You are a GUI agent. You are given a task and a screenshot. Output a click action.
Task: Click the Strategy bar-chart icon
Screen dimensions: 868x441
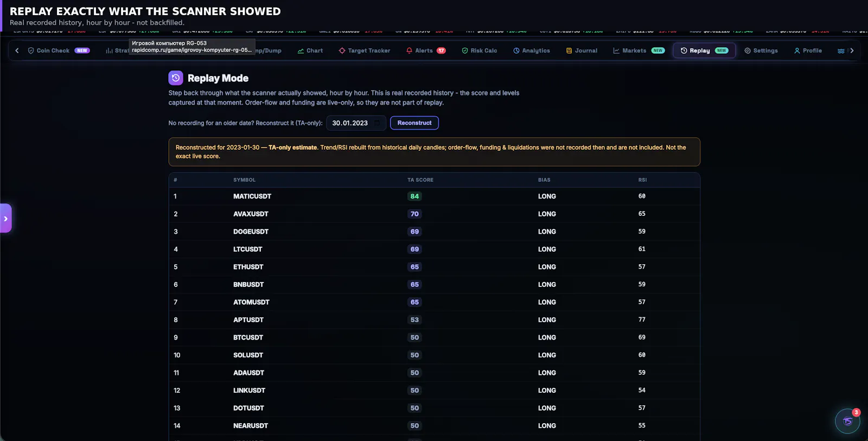pyautogui.click(x=109, y=50)
